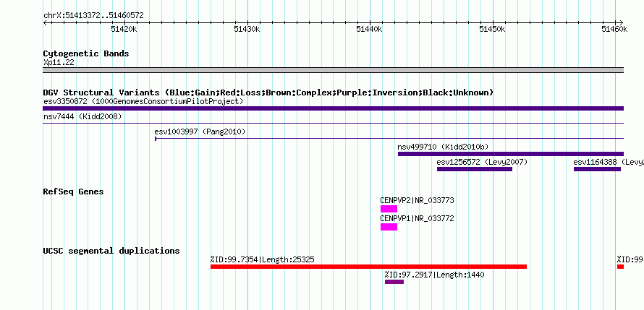Viewport: 644px width, 310px height.
Task: Click the 51430k ruler tick label
Action: 247,29
